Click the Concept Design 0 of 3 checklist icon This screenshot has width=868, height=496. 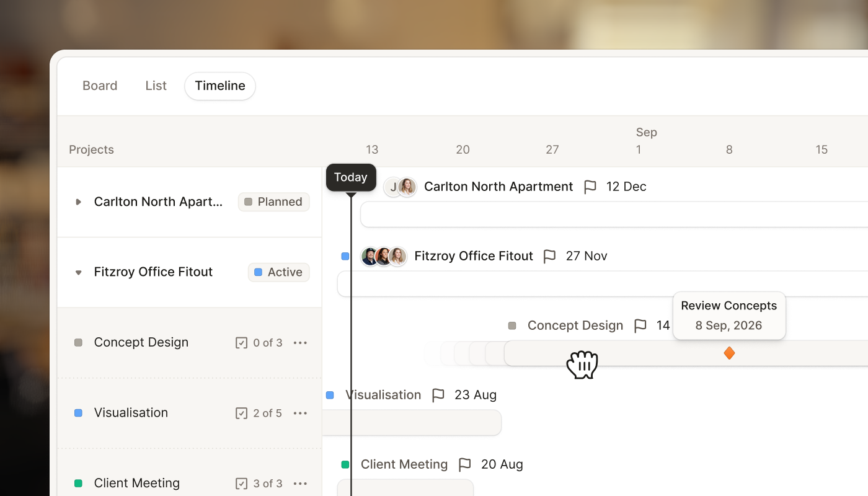point(242,343)
